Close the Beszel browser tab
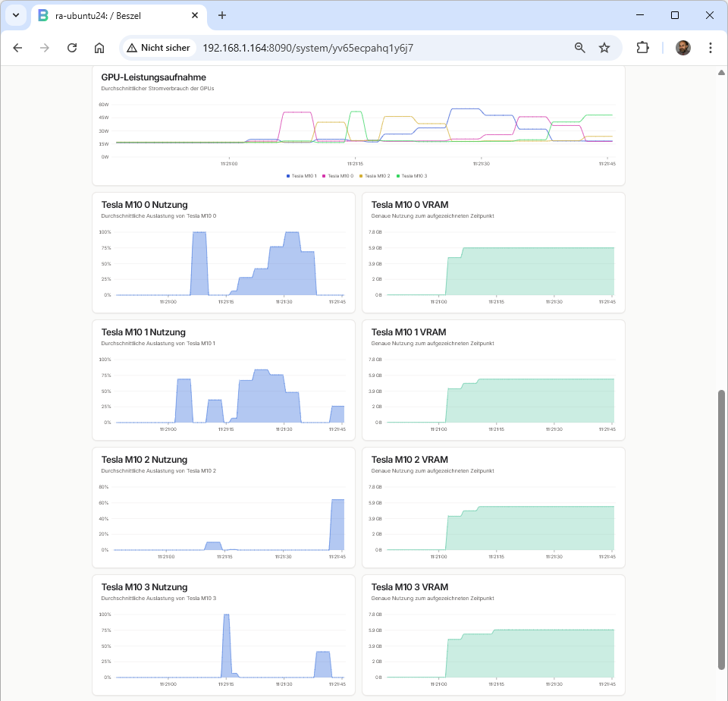This screenshot has height=701, width=728. click(x=195, y=15)
